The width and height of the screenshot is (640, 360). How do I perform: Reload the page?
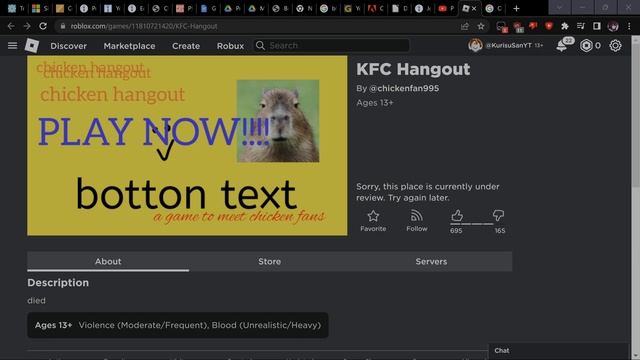coord(43,26)
